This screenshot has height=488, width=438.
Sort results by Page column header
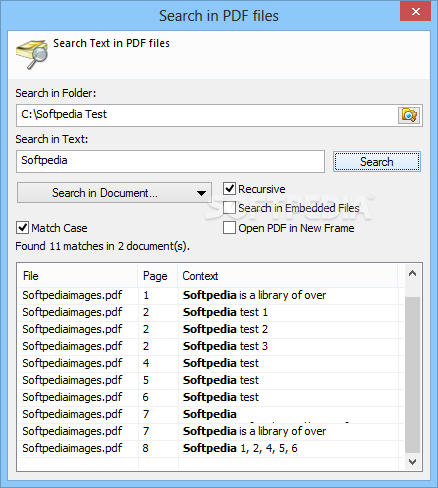coord(158,276)
